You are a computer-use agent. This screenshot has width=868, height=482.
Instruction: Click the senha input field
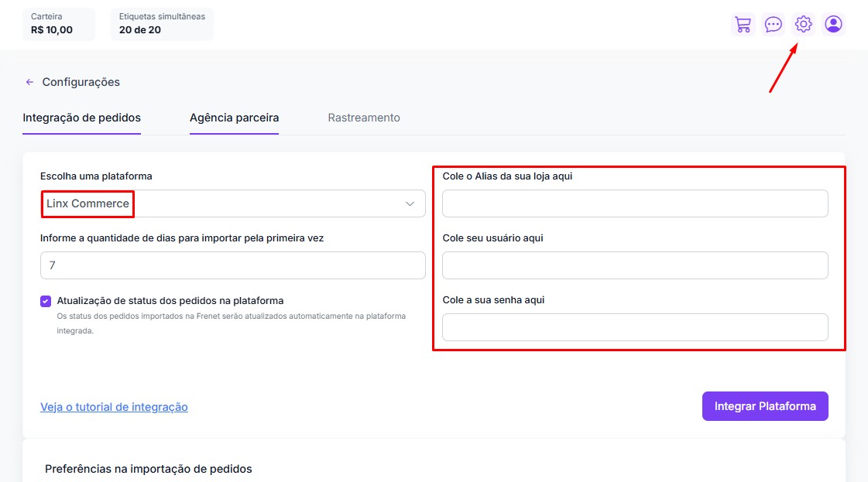pyautogui.click(x=635, y=327)
